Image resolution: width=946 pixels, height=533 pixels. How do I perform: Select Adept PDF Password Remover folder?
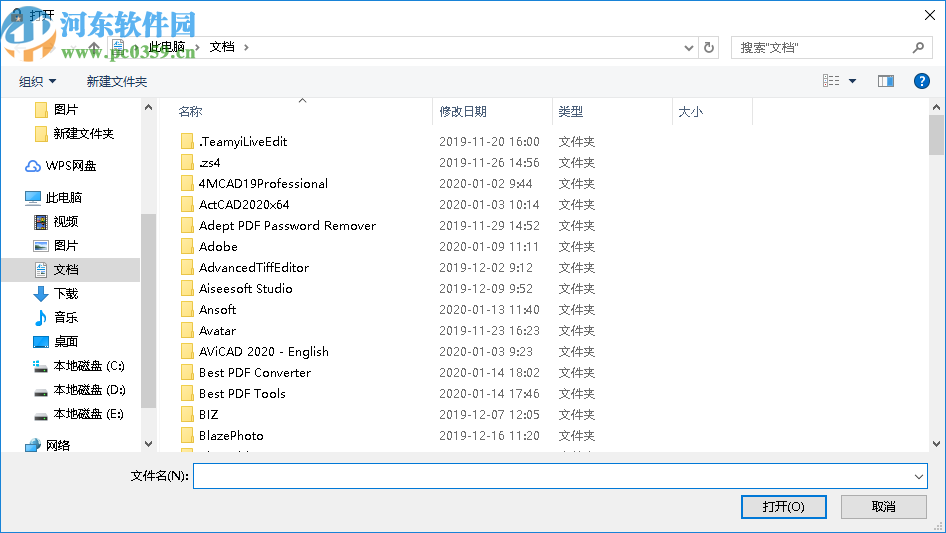click(287, 226)
